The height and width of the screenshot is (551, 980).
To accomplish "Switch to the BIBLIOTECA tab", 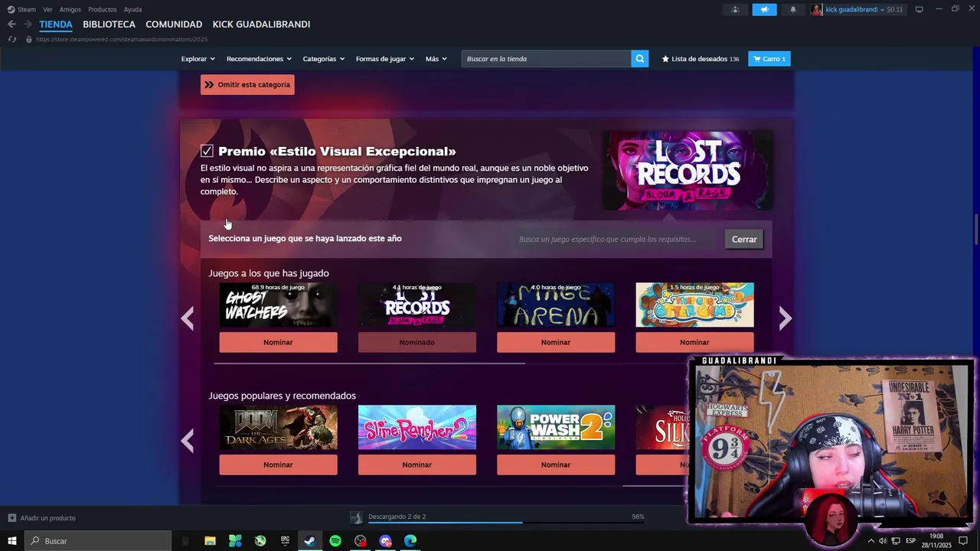I will [x=109, y=24].
